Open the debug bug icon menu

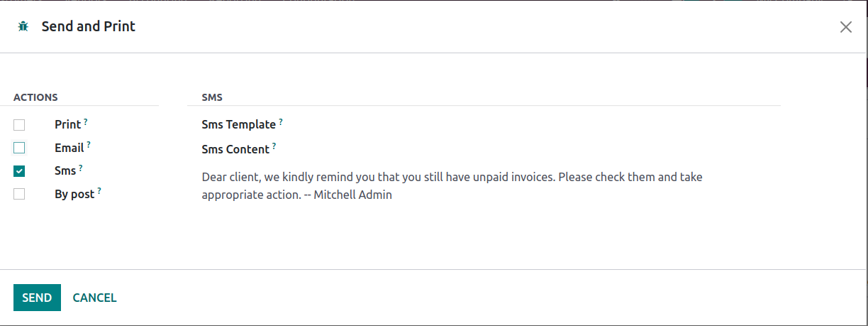(x=23, y=27)
